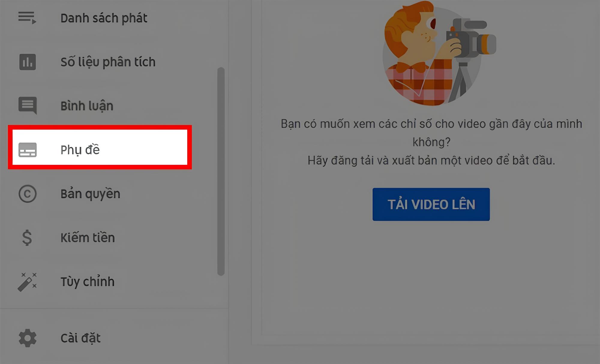Open Bản quyền in the sidebar
The height and width of the screenshot is (364, 600).
(x=90, y=194)
